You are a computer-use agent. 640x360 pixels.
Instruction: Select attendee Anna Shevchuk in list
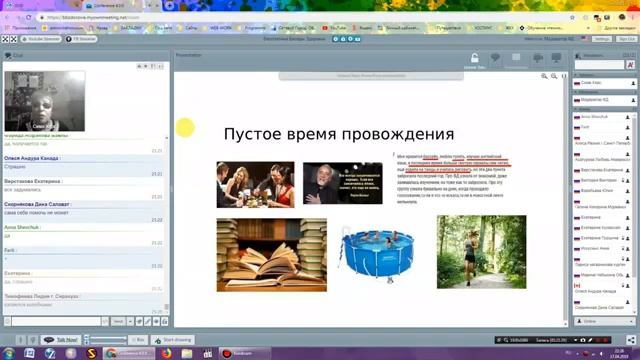pos(594,117)
